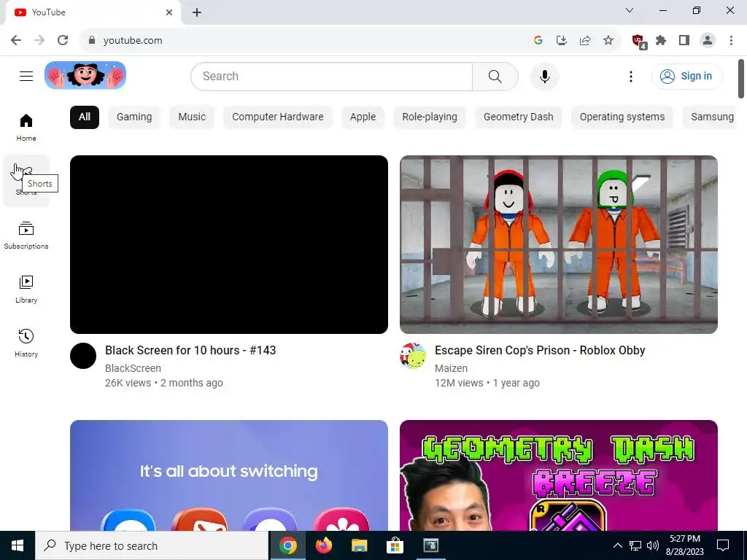Screen dimensions: 747x560
Task: Open Microsoft Store from taskbar
Action: [x=395, y=545]
